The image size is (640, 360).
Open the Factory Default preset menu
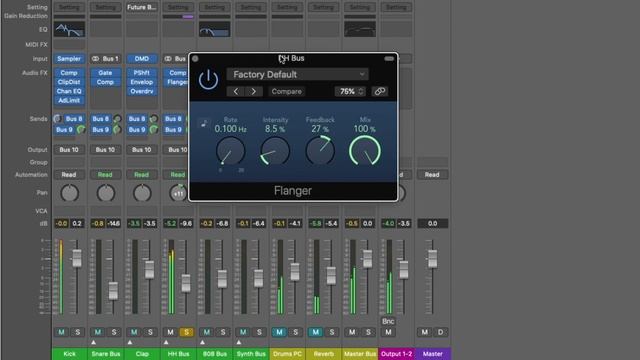(x=298, y=74)
